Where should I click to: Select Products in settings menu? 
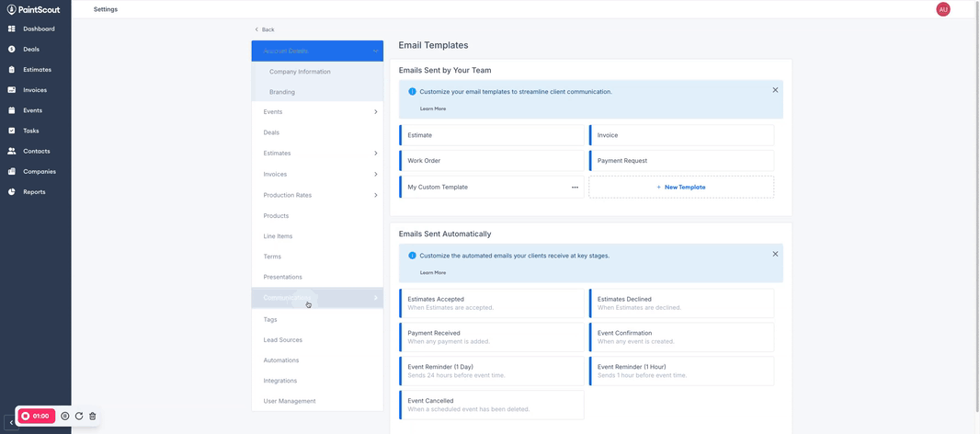pyautogui.click(x=317, y=216)
